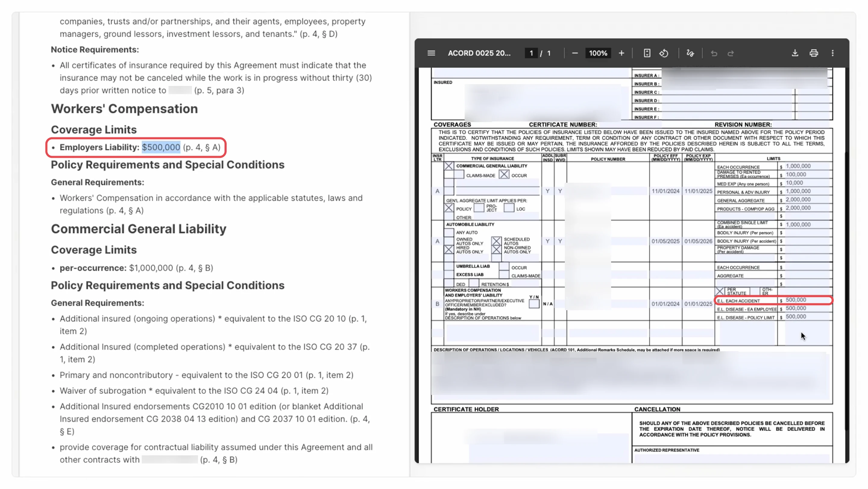Click the per-occurrence $1,000,000 bullet

(136, 268)
